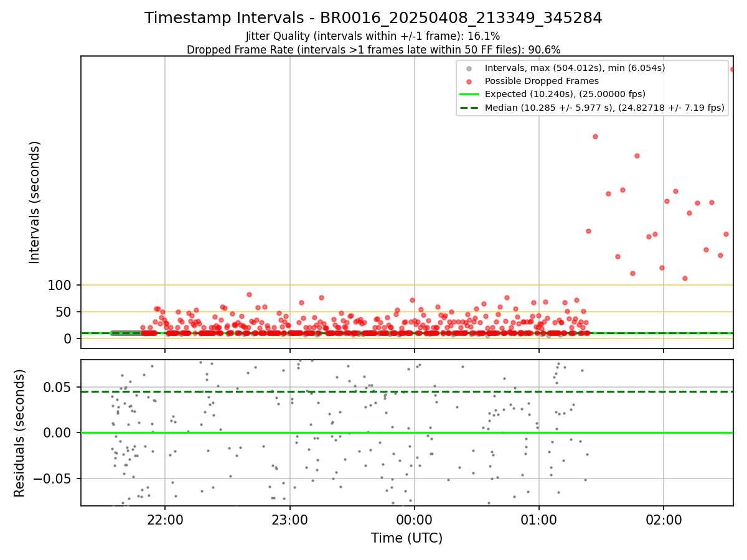Click the orange horizontal line at 100 seconds
This screenshot has height=560, width=747.
coord(406,285)
